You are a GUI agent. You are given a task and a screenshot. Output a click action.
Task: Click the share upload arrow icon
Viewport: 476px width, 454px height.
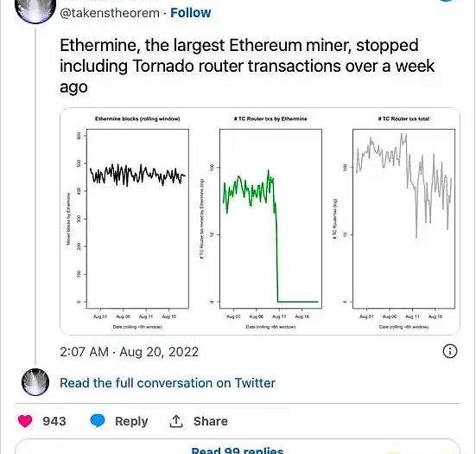[176, 421]
